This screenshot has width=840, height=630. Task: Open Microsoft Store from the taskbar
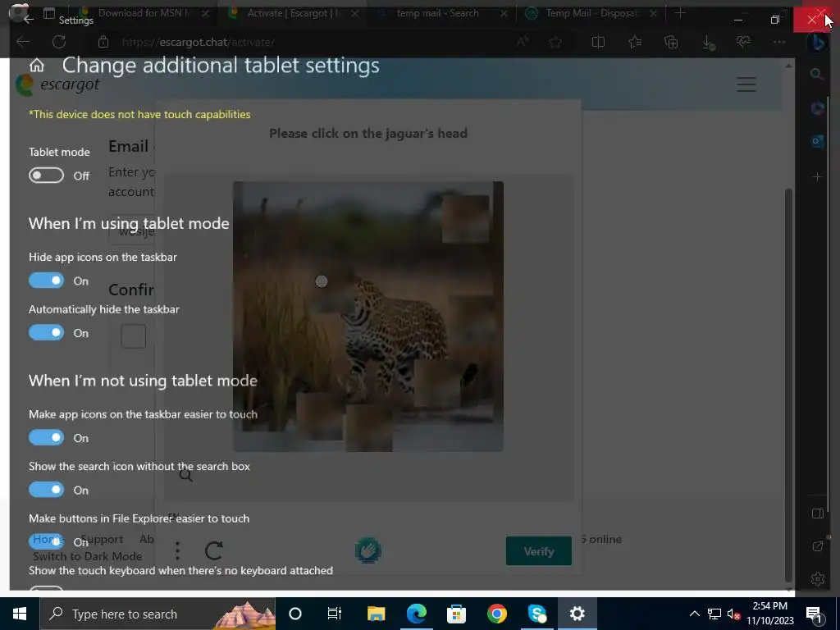pos(456,614)
